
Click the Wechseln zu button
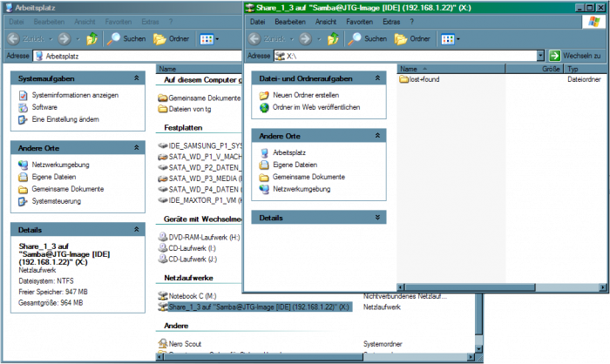click(x=574, y=55)
